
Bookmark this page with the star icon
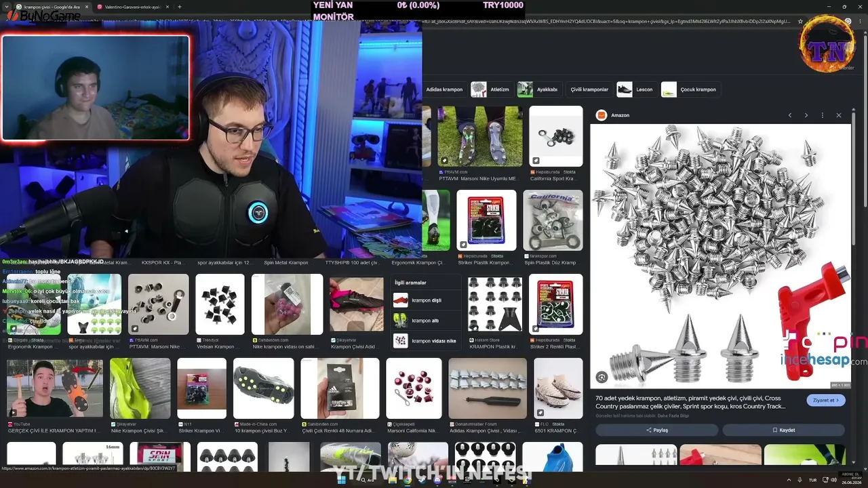801,22
